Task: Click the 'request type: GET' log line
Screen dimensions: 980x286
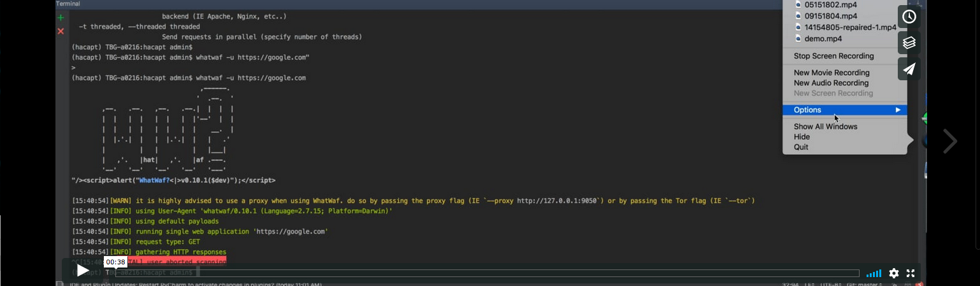Action: pos(136,241)
